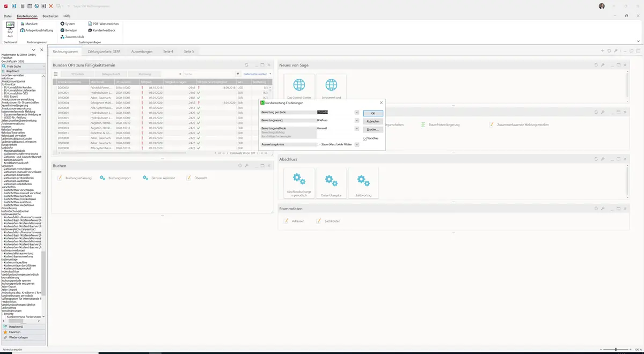This screenshot has width=644, height=354.
Task: Expand the Freie Suche dropdown
Action: 44,66
